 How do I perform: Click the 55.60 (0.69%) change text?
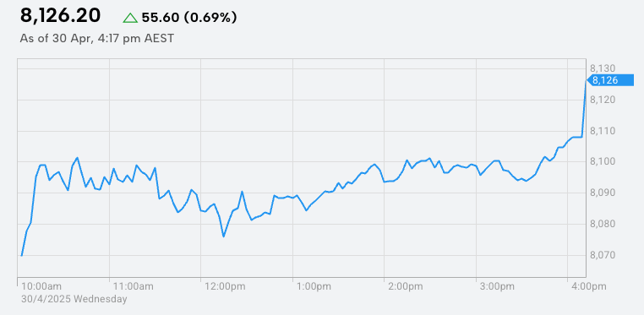[189, 18]
